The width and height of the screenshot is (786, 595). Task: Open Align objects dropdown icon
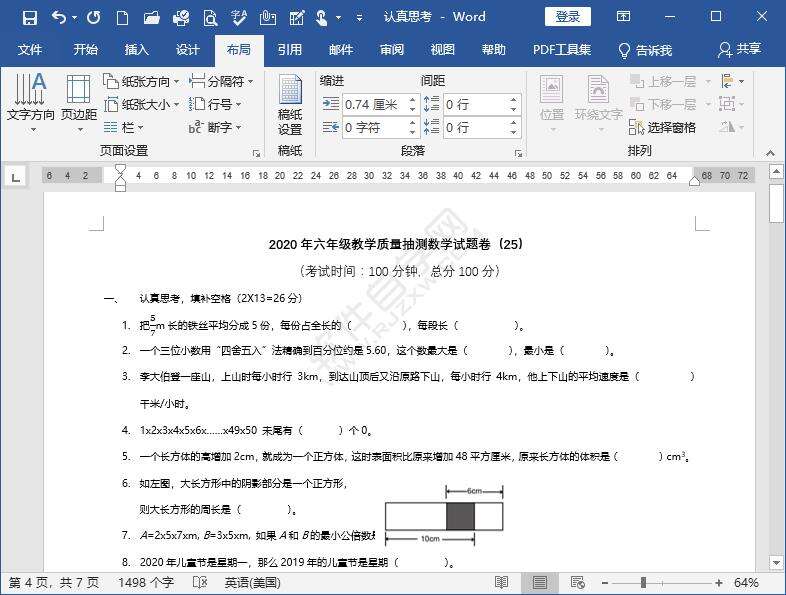731,81
